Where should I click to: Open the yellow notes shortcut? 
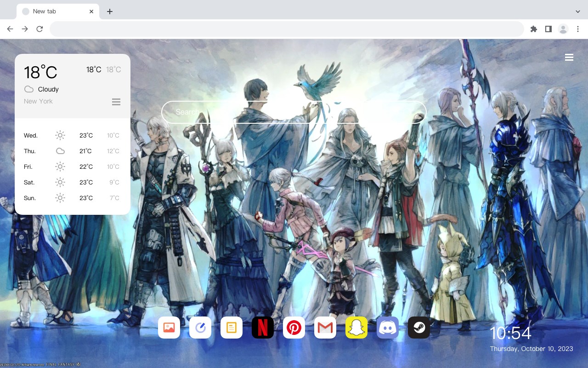(x=232, y=328)
